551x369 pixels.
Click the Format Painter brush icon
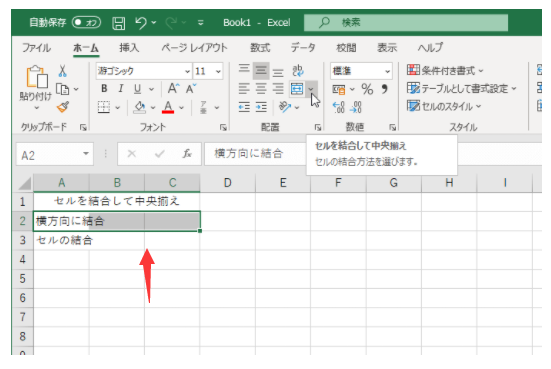[x=63, y=107]
